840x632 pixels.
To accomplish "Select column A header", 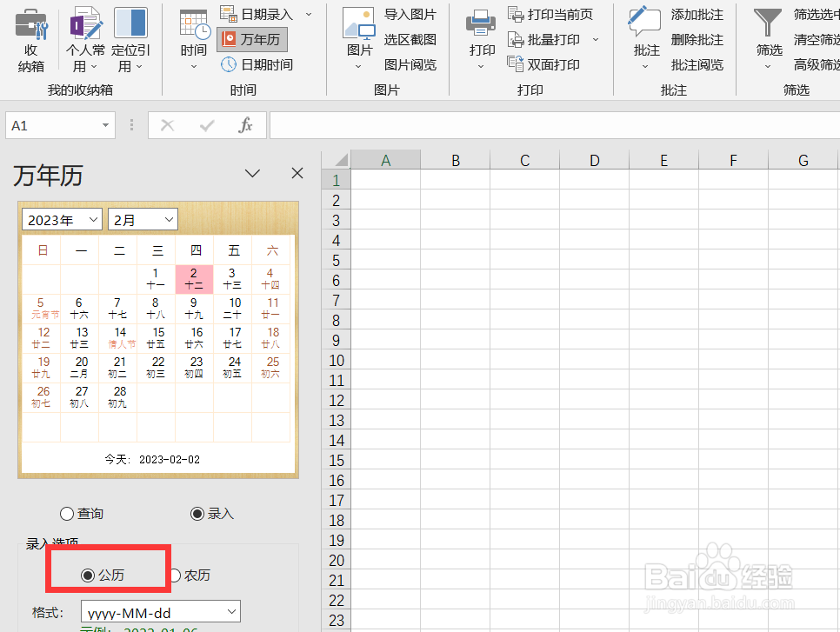I will 385,160.
